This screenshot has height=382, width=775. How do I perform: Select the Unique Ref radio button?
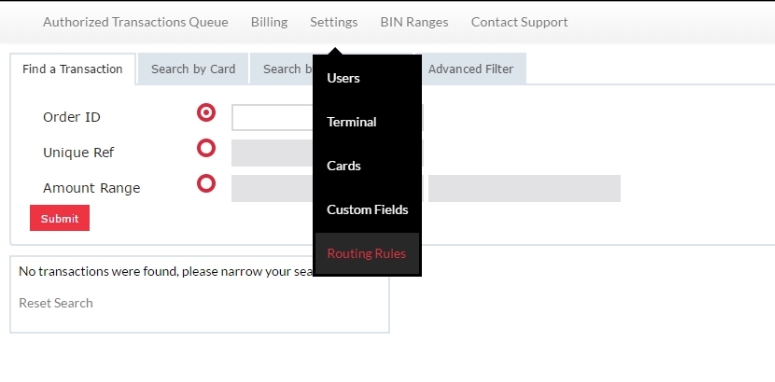coord(206,148)
